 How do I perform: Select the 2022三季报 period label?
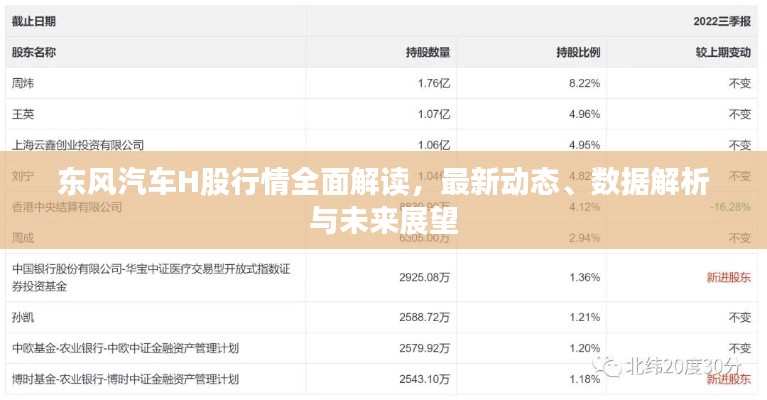[721, 20]
